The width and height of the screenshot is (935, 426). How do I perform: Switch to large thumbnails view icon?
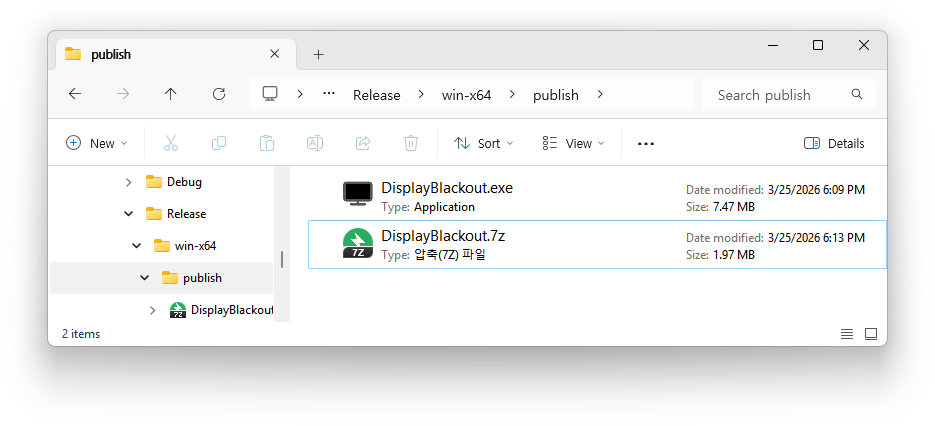(871, 333)
